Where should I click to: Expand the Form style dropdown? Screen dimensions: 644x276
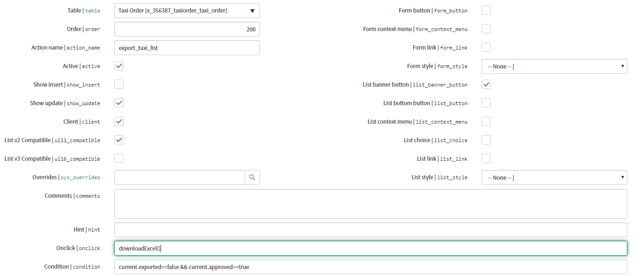click(554, 66)
